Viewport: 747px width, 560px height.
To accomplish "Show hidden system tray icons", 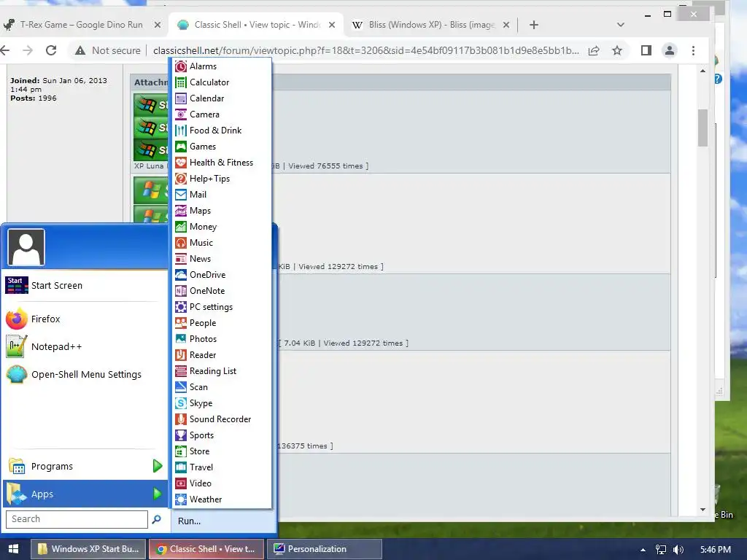I will coord(643,550).
